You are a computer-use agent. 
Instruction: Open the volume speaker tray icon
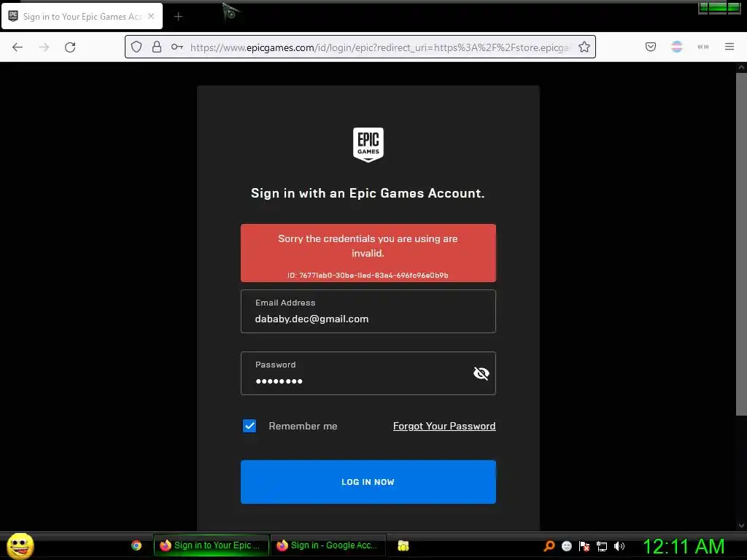click(619, 546)
